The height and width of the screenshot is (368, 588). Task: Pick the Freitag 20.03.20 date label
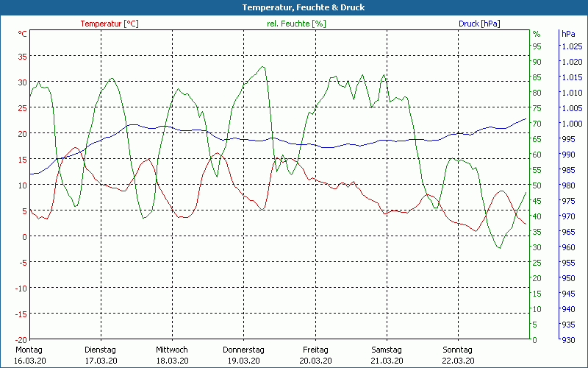click(x=315, y=355)
